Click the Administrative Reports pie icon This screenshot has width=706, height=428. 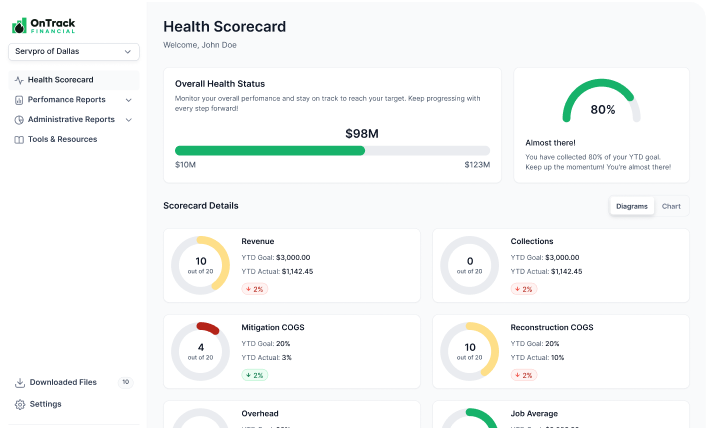pyautogui.click(x=19, y=120)
